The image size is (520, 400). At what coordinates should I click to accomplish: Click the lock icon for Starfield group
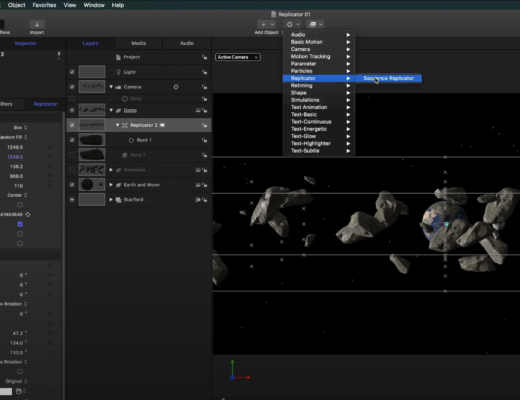coord(205,200)
